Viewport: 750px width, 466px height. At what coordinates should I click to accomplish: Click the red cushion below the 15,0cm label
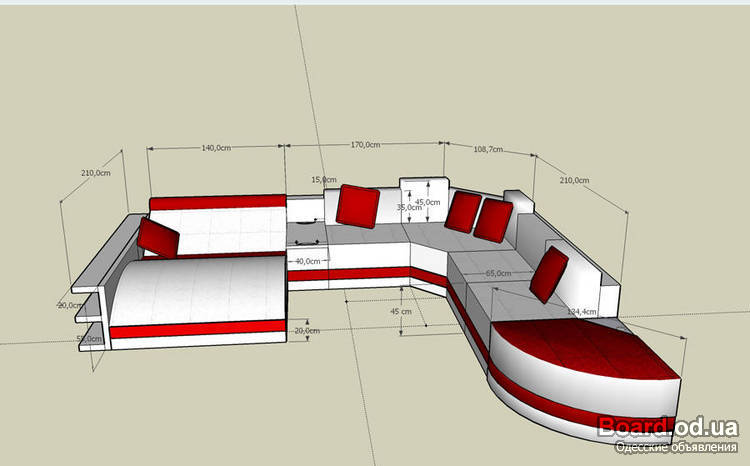[357, 206]
